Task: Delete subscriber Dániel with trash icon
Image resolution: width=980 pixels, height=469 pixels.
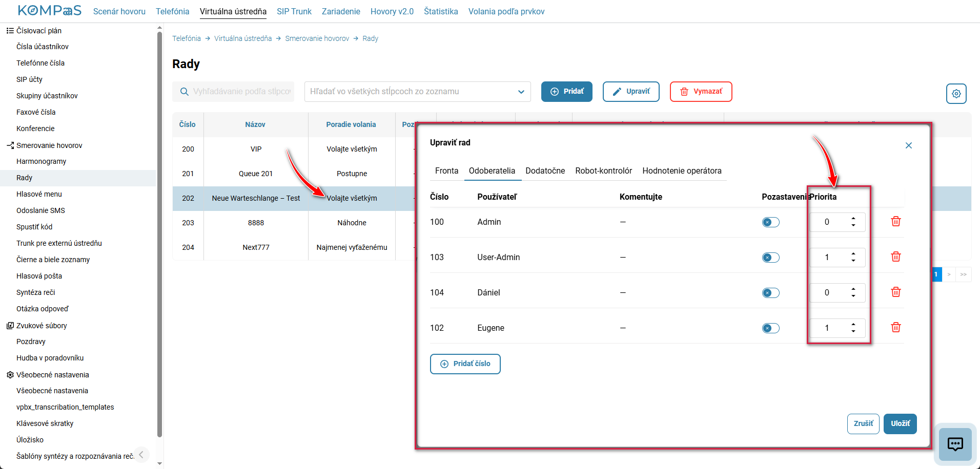Action: (896, 292)
